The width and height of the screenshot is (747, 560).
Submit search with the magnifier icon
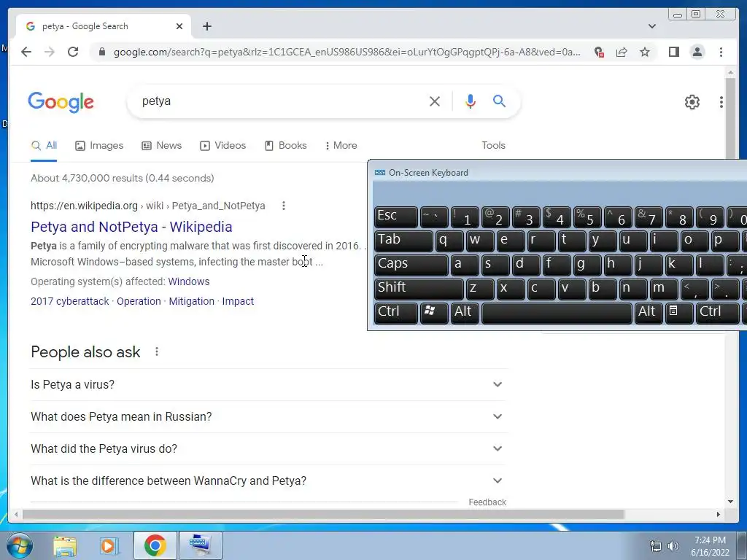pos(499,101)
